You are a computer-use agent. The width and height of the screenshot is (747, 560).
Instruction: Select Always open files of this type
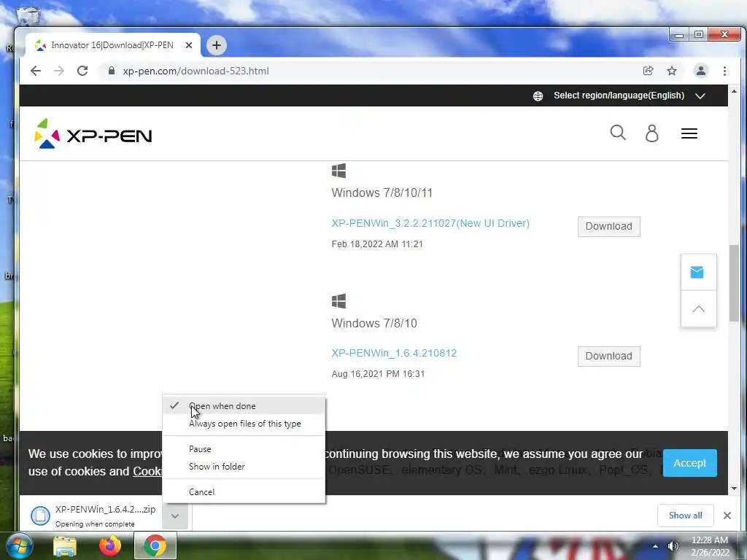pyautogui.click(x=244, y=424)
